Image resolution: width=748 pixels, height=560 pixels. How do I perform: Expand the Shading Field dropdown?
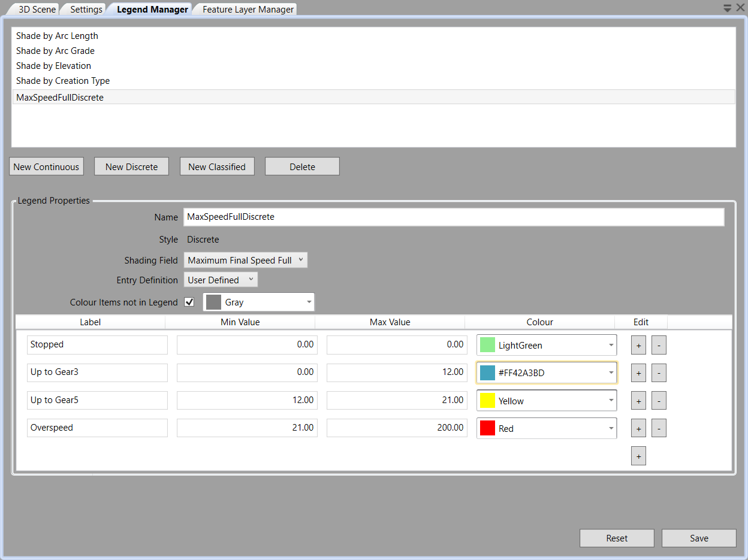[x=246, y=260]
